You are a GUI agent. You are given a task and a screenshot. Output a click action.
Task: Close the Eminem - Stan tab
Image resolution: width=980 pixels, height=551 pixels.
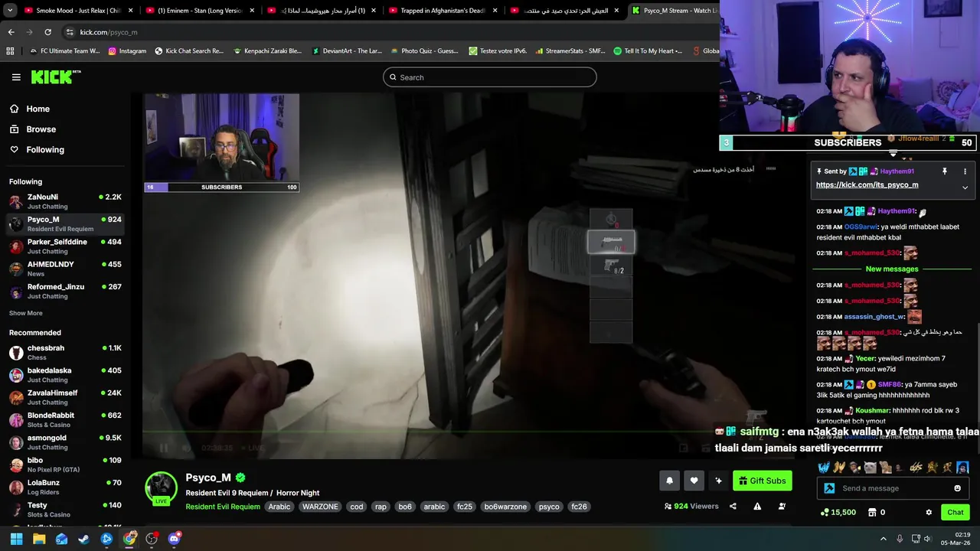click(x=252, y=11)
